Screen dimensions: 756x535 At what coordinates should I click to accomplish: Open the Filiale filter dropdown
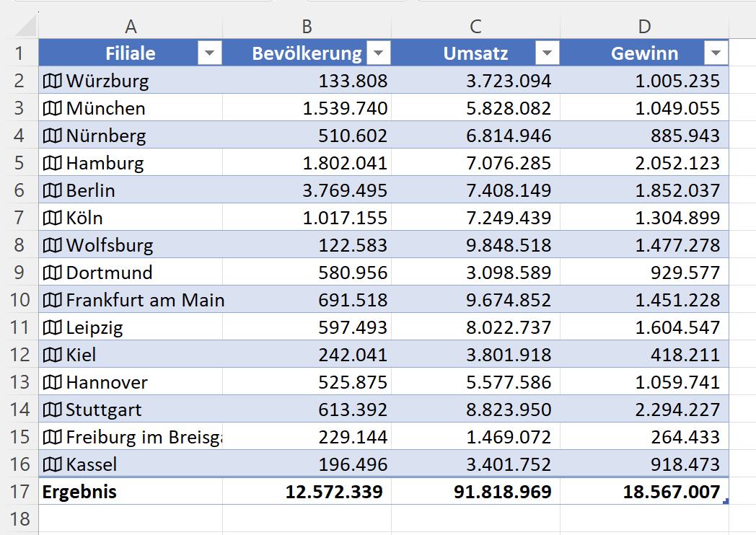coord(209,53)
